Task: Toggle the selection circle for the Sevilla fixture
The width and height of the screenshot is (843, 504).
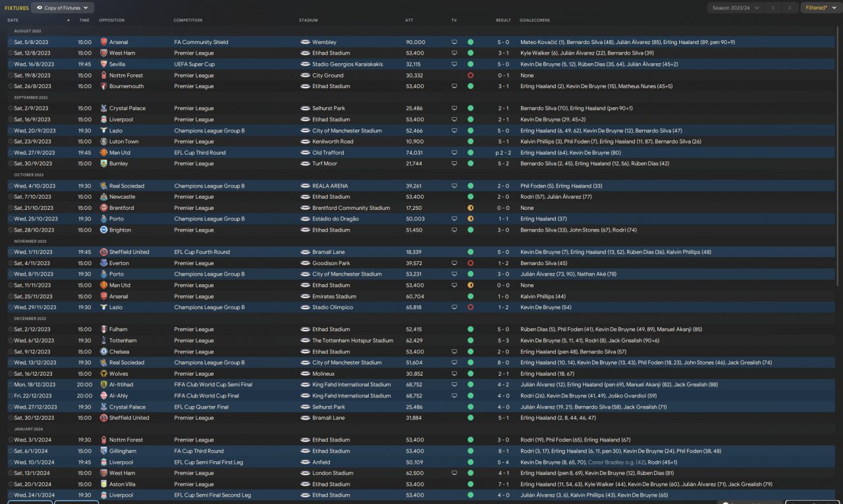Action: click(x=11, y=64)
